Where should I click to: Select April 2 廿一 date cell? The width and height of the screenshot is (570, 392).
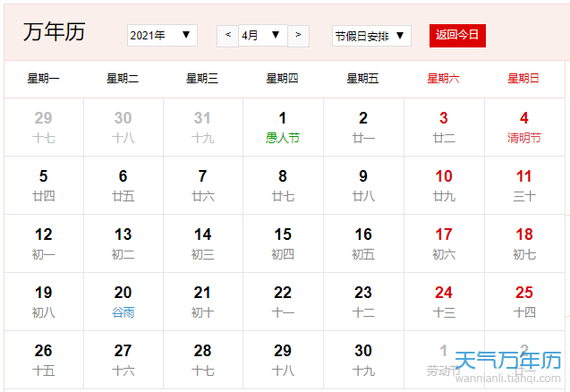pos(363,127)
